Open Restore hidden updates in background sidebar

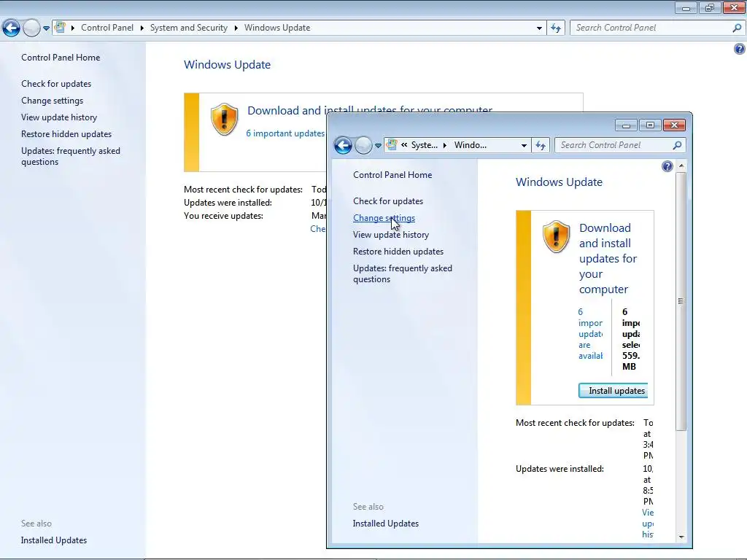(66, 134)
